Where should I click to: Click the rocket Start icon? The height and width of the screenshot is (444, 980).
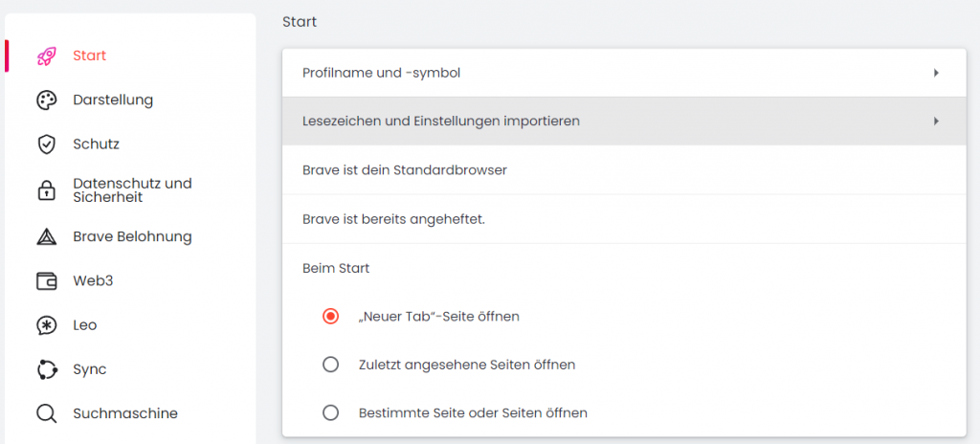coord(46,56)
